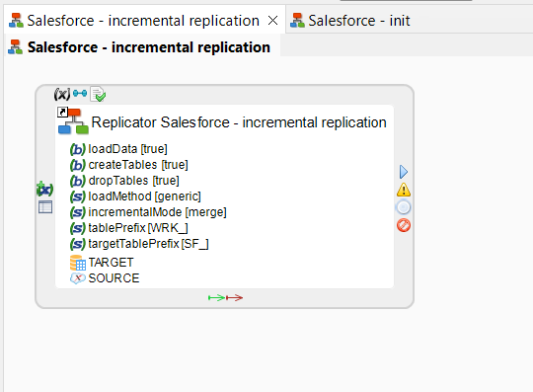Select the createTables [true] parameter

pyautogui.click(x=129, y=165)
